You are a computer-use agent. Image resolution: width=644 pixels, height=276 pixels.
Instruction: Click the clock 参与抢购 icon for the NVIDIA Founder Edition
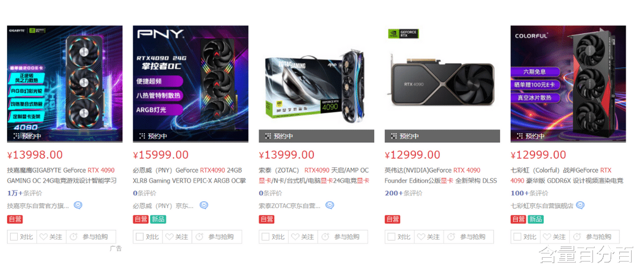tap(451, 237)
